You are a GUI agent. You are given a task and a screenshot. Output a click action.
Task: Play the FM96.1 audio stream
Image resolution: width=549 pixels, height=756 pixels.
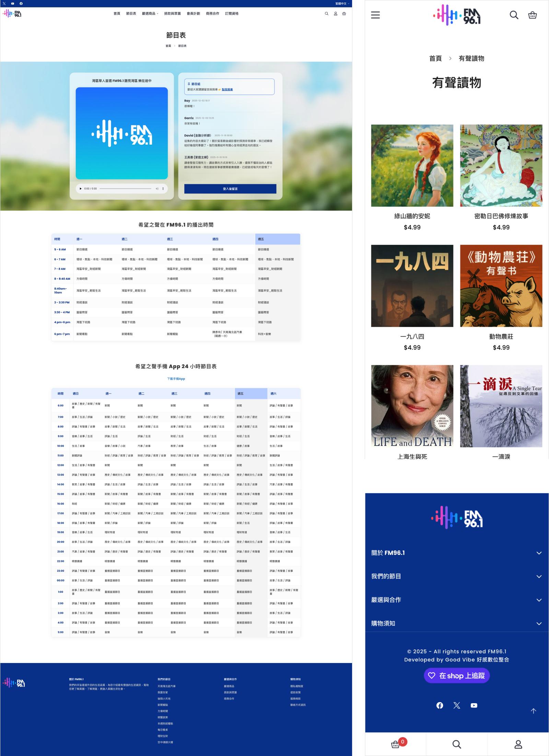pos(81,189)
